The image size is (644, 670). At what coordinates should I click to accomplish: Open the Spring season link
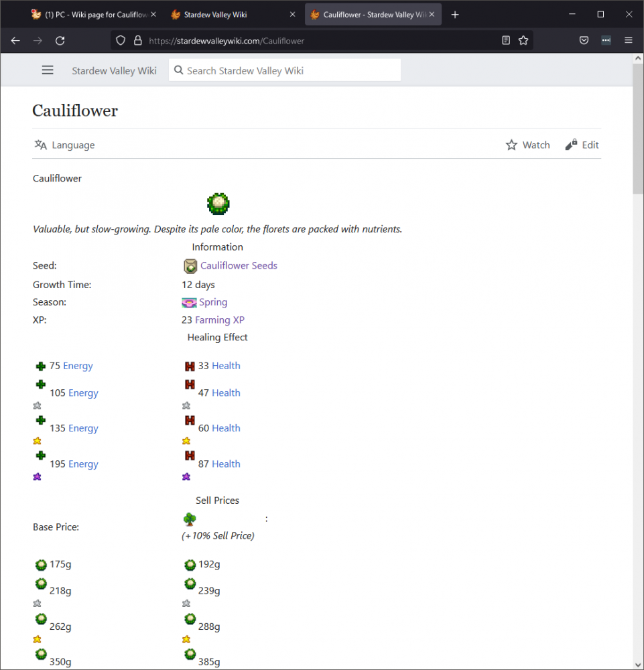213,303
